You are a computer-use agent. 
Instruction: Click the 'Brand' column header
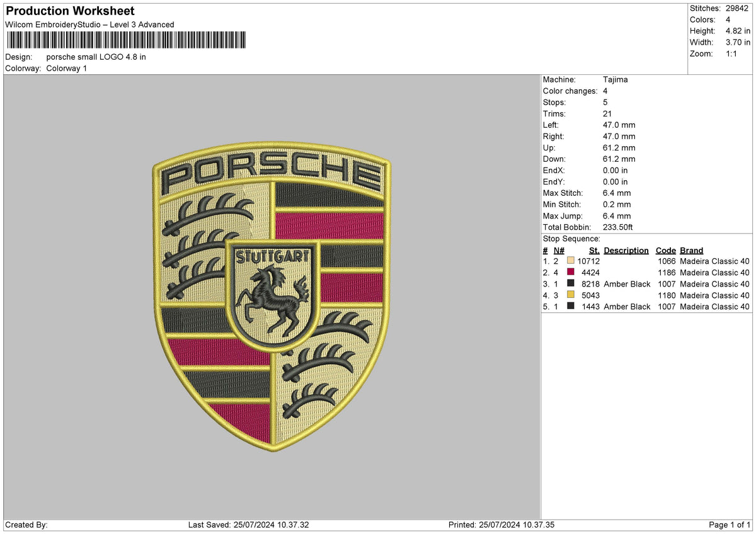[691, 250]
